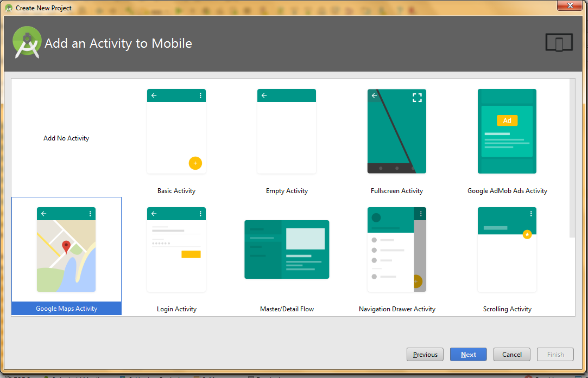Click the mobile device form factor icon
The image size is (588, 378).
[559, 43]
